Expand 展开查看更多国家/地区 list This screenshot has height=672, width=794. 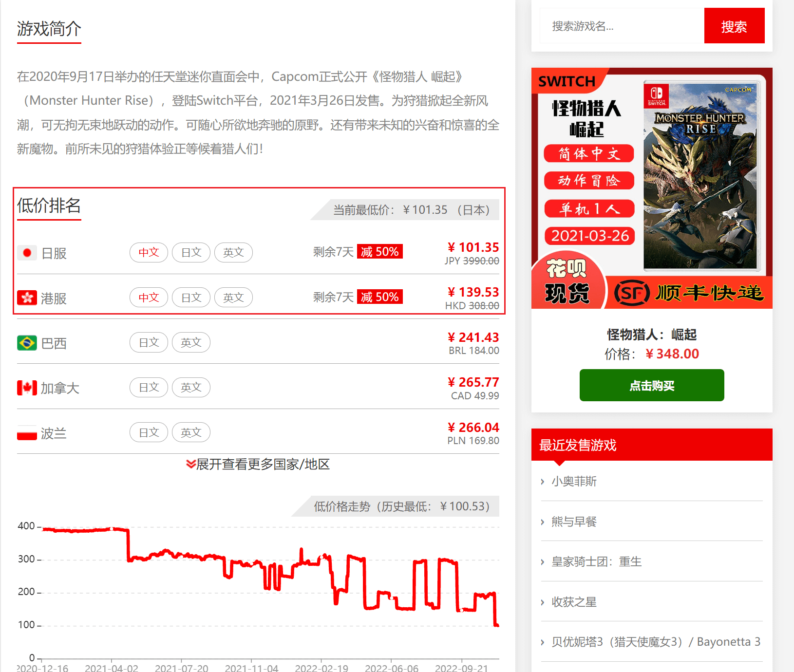point(258,464)
